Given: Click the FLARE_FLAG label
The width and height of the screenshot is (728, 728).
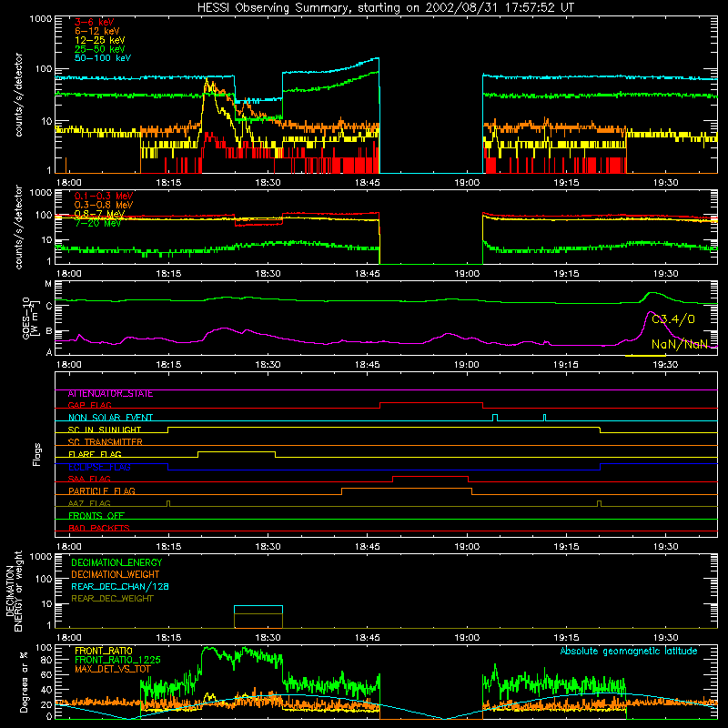Looking at the screenshot, I should (95, 454).
